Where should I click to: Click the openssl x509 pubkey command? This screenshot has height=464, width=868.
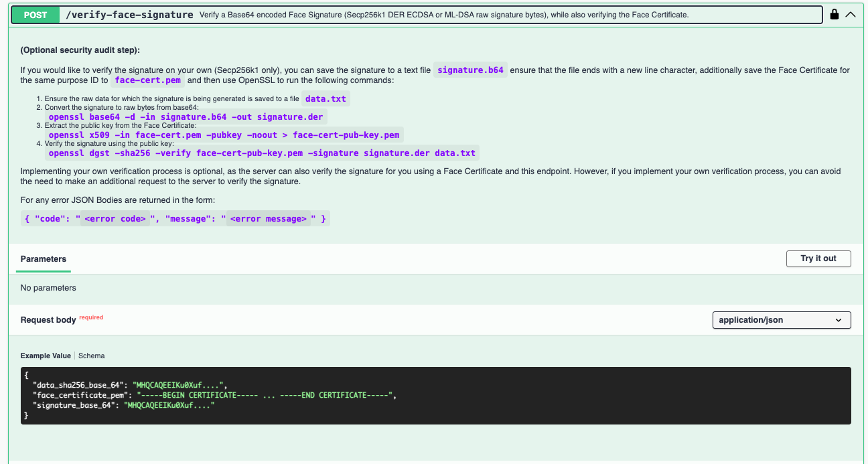(x=224, y=135)
